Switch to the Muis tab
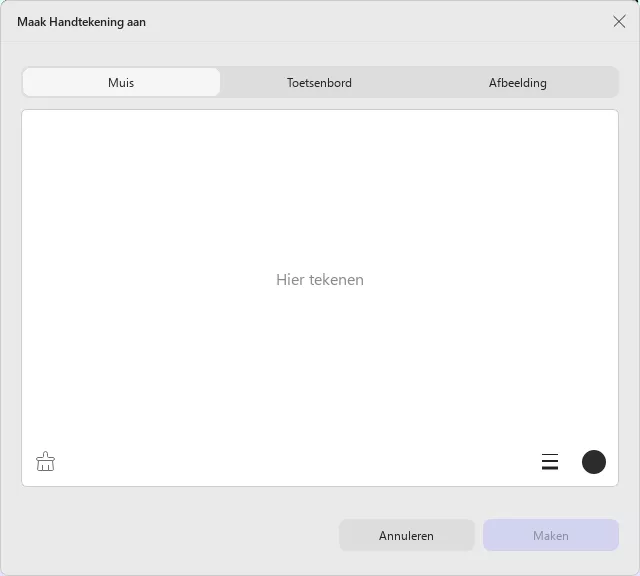 pyautogui.click(x=121, y=82)
